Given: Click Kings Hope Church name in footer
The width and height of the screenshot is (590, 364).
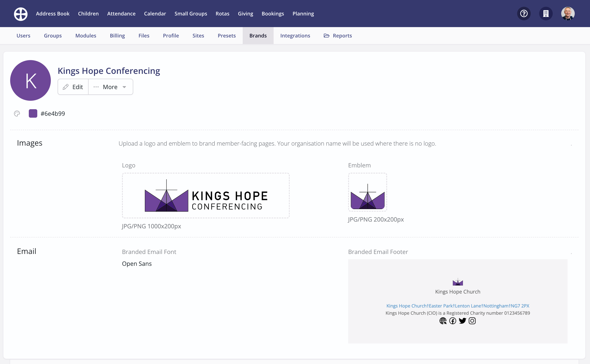Looking at the screenshot, I should [458, 292].
